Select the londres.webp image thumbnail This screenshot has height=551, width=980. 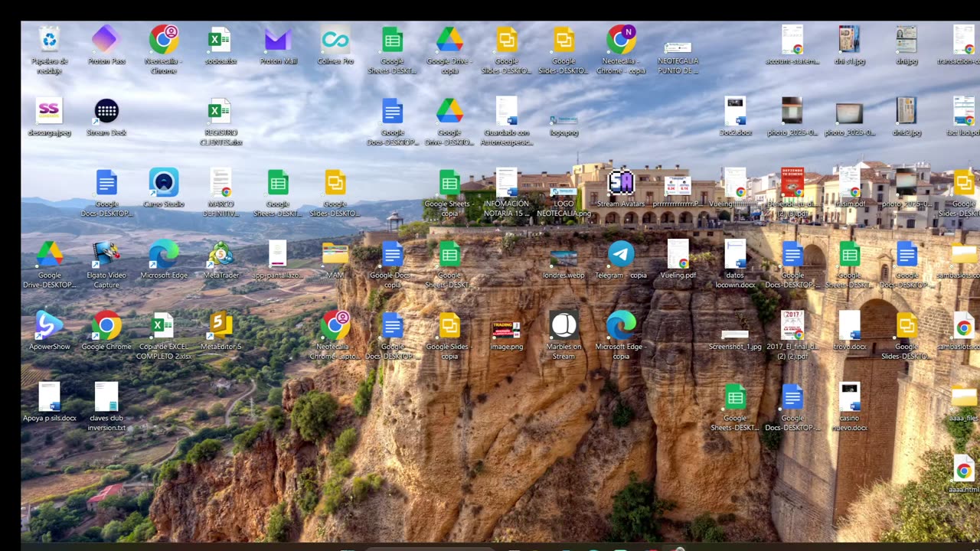(563, 258)
